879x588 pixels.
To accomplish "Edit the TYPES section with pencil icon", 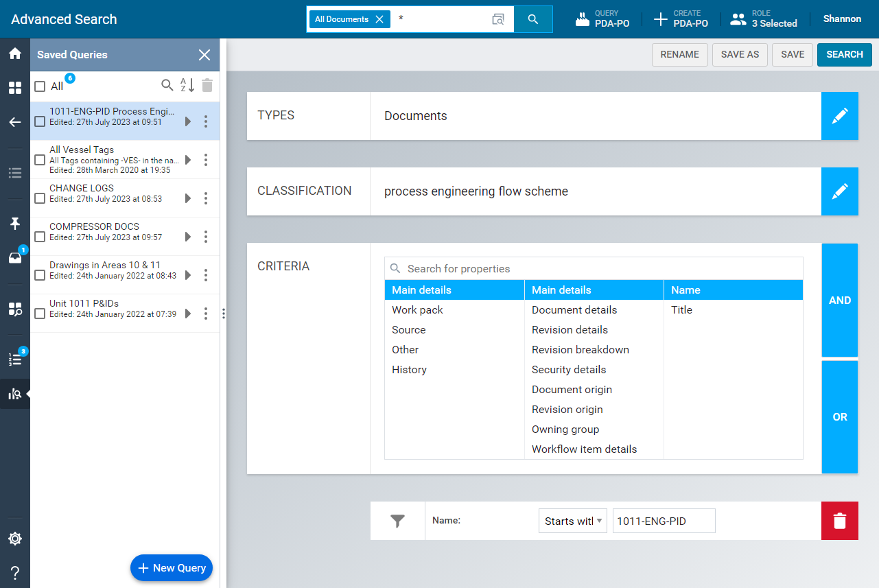I will 840,116.
